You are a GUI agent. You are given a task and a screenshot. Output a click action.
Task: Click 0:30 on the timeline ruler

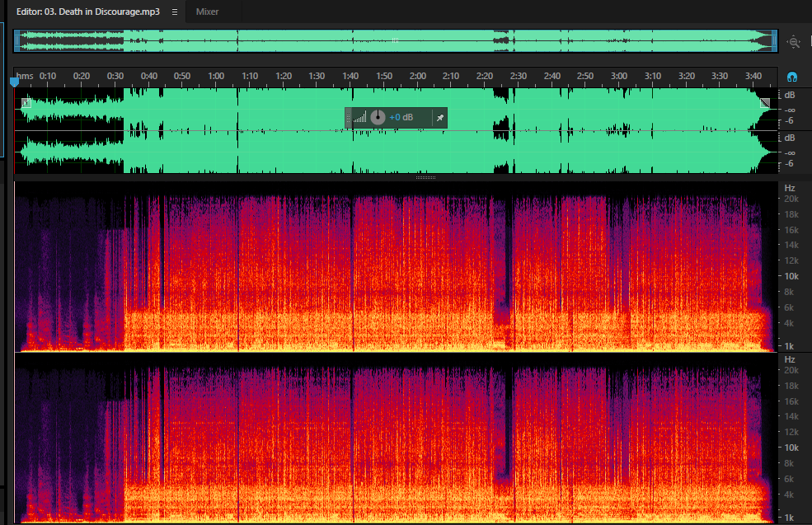click(x=115, y=76)
